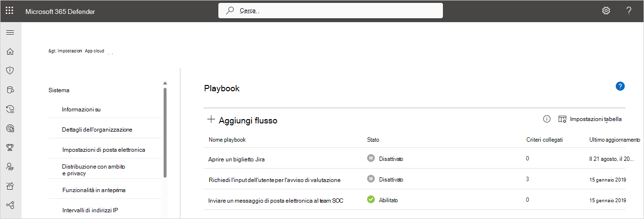Click the settings menu scrollbar thumb
The height and width of the screenshot is (219, 644).
pos(165,133)
